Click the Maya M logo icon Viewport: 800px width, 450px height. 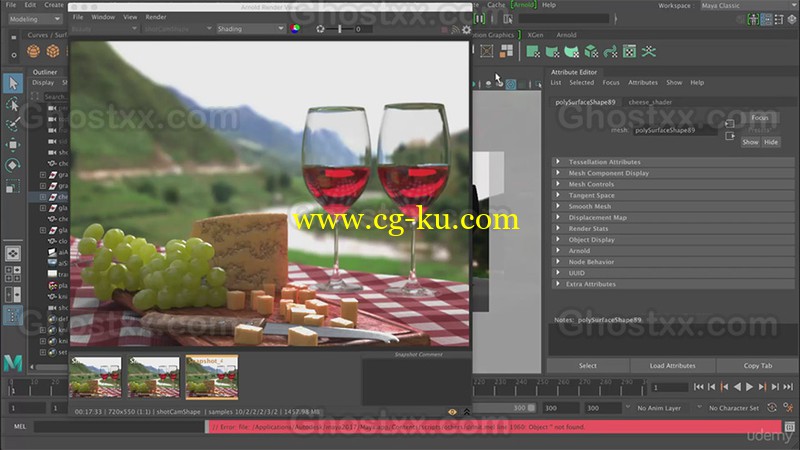point(13,363)
